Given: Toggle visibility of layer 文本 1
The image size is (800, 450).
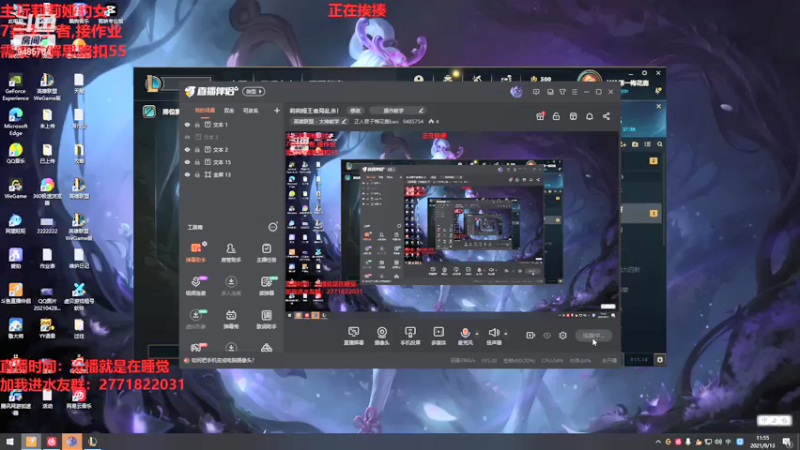Looking at the screenshot, I should [x=187, y=124].
